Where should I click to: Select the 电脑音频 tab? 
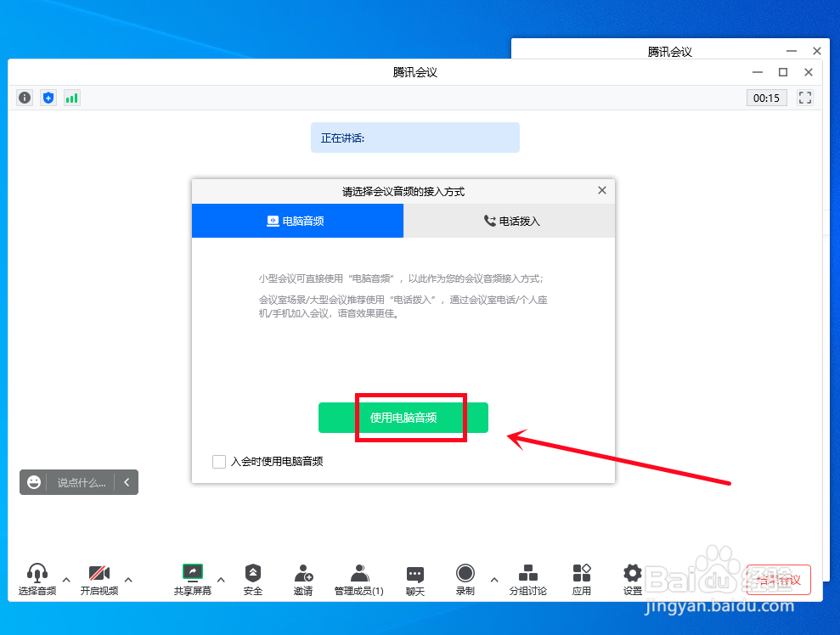click(297, 221)
